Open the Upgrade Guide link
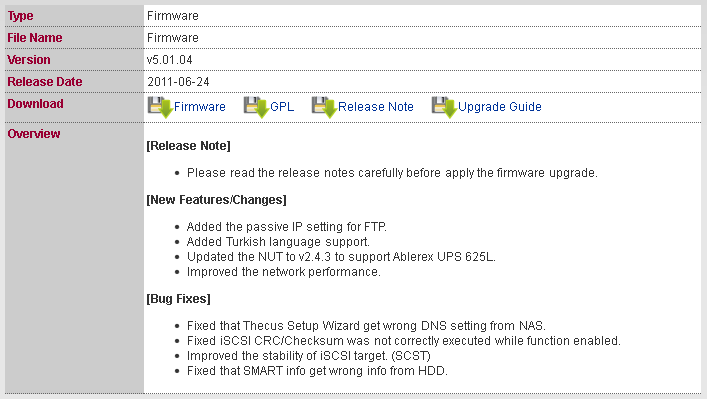This screenshot has width=707, height=399. tap(500, 107)
